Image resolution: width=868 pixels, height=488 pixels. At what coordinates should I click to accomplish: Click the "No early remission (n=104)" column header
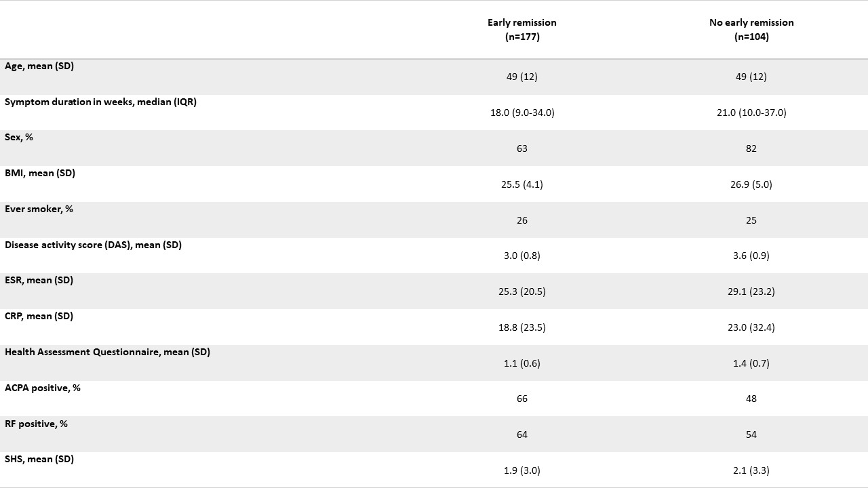tap(751, 30)
